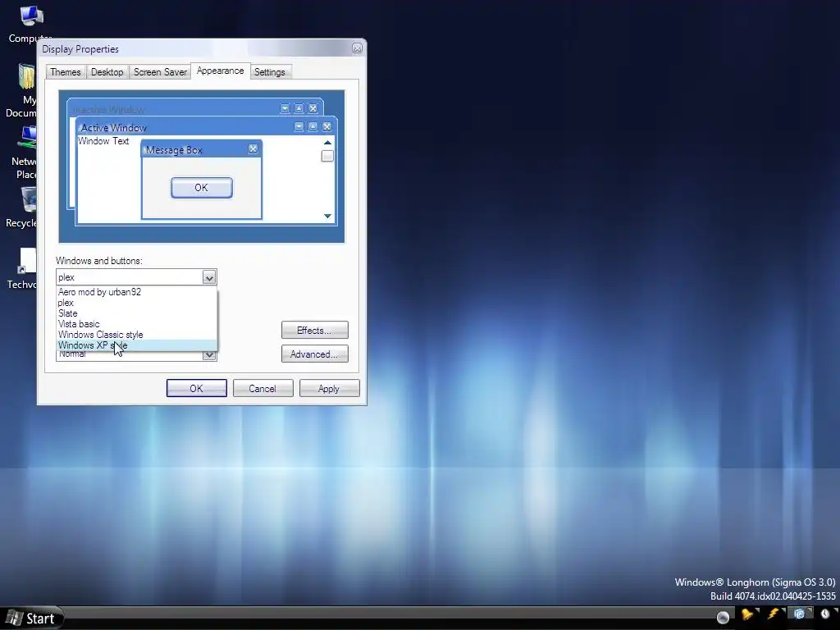Click the Window Text preview label

tap(103, 141)
